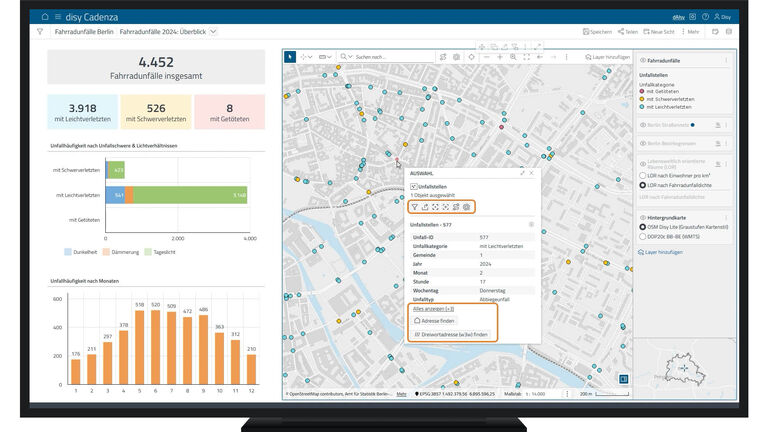The height and width of the screenshot is (432, 768).
Task: Activate the map selection arrow tool
Action: (x=290, y=57)
